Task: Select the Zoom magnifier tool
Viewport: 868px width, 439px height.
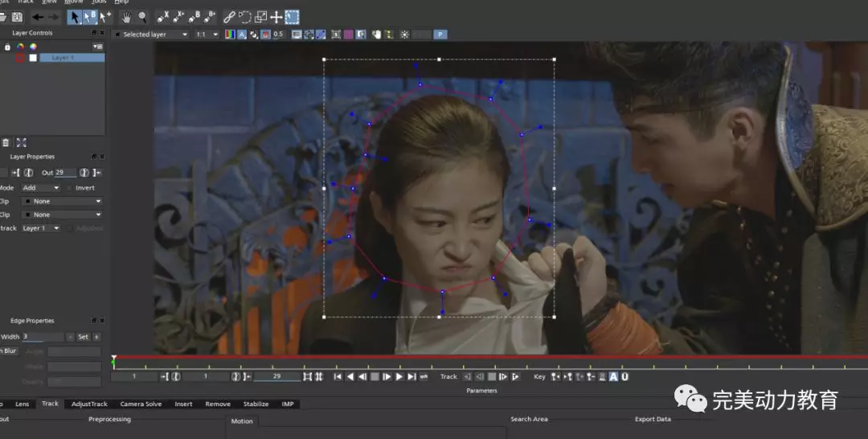Action: tap(142, 17)
